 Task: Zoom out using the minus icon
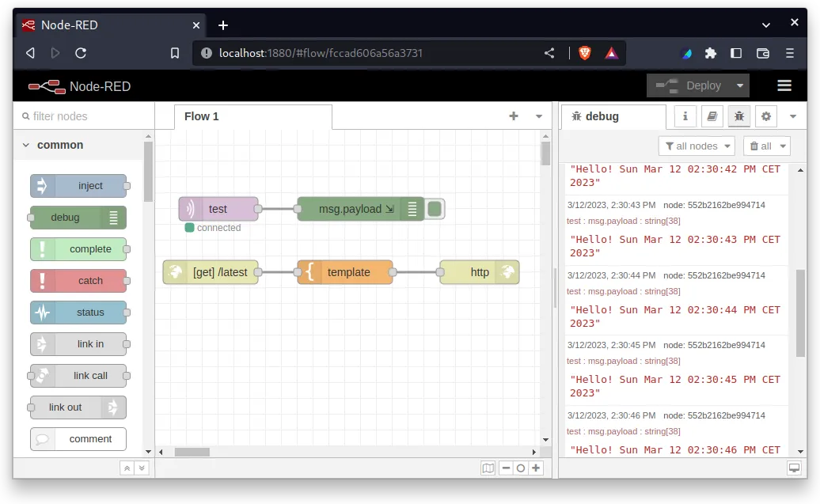coord(507,468)
